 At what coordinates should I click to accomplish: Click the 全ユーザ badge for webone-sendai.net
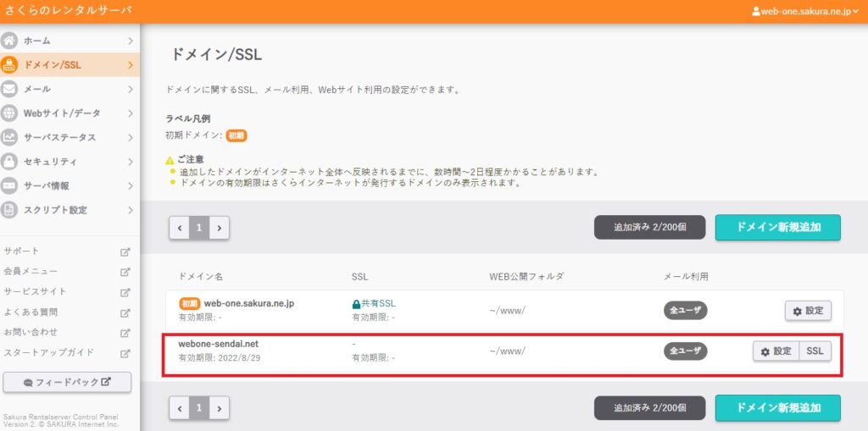pyautogui.click(x=685, y=351)
